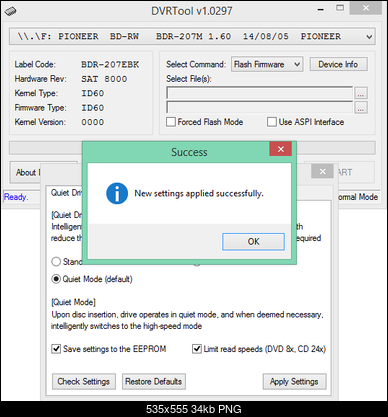Maximize the DVRTool window
Screen dimensions: 388x417
click(x=340, y=8)
